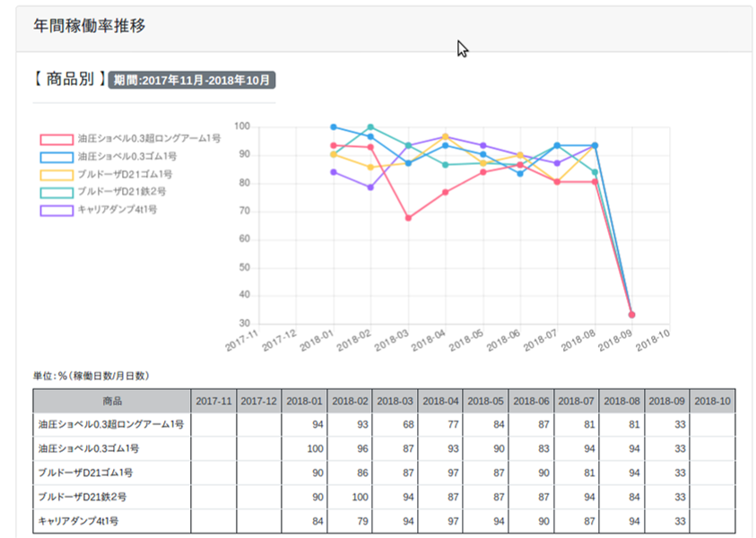The width and height of the screenshot is (756, 538).
Task: Click the 100 cell in ブルドーザD21鉄2号 row
Action: coord(350,496)
